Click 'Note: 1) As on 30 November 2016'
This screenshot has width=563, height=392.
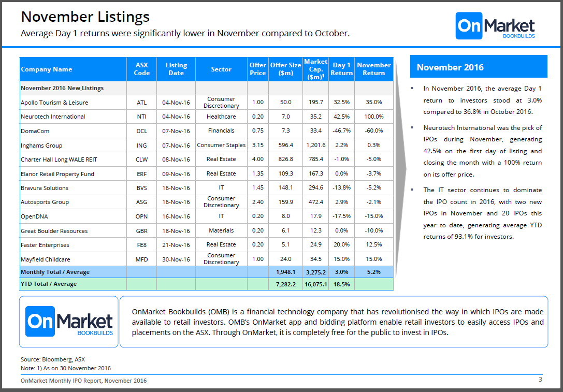66,368
